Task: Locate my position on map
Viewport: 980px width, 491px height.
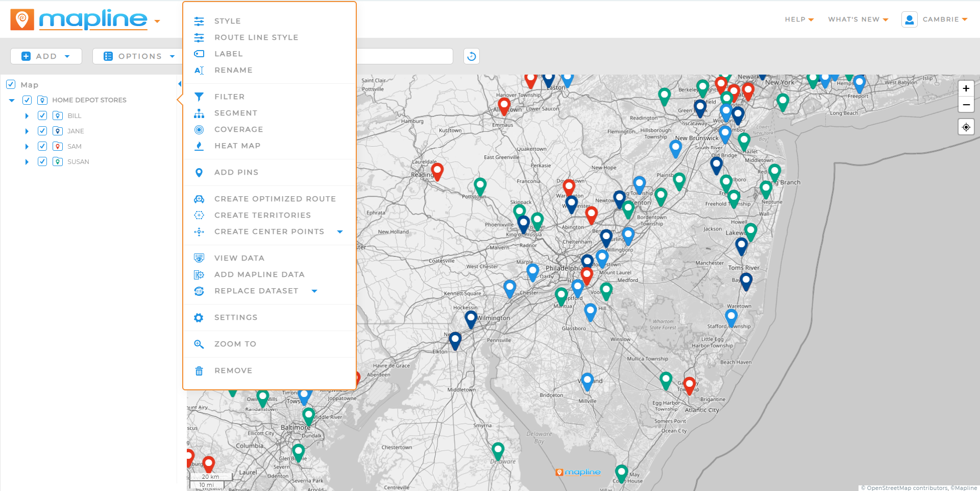Action: point(966,127)
